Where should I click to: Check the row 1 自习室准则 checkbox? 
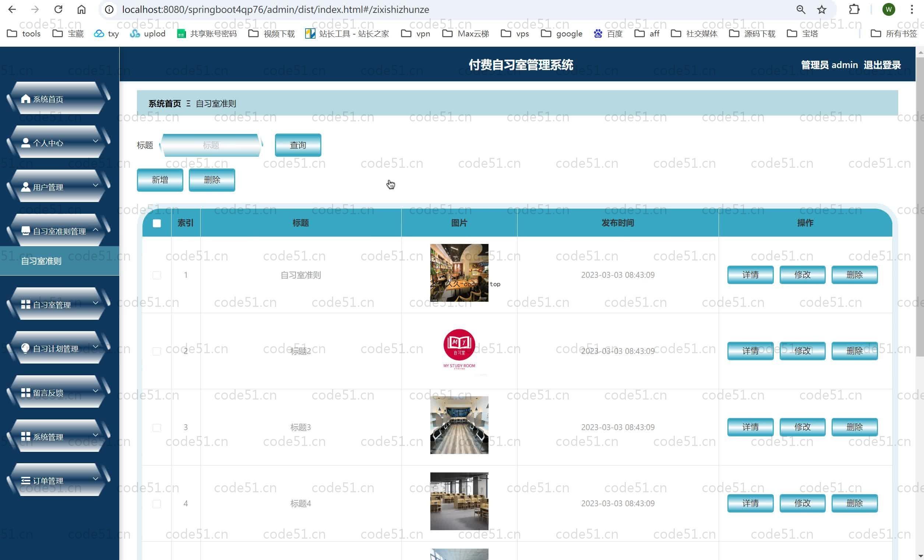(x=157, y=275)
